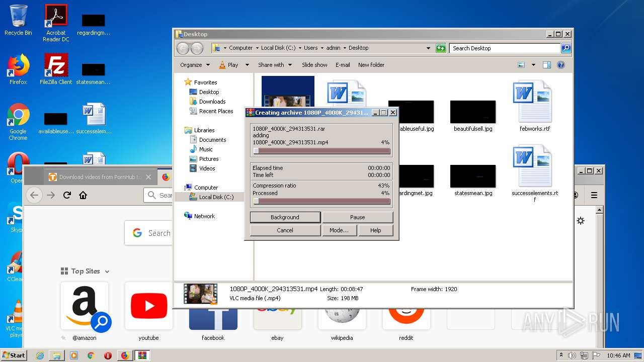The image size is (644, 362).
Task: Open the Organize menu dropdown
Action: [195, 65]
